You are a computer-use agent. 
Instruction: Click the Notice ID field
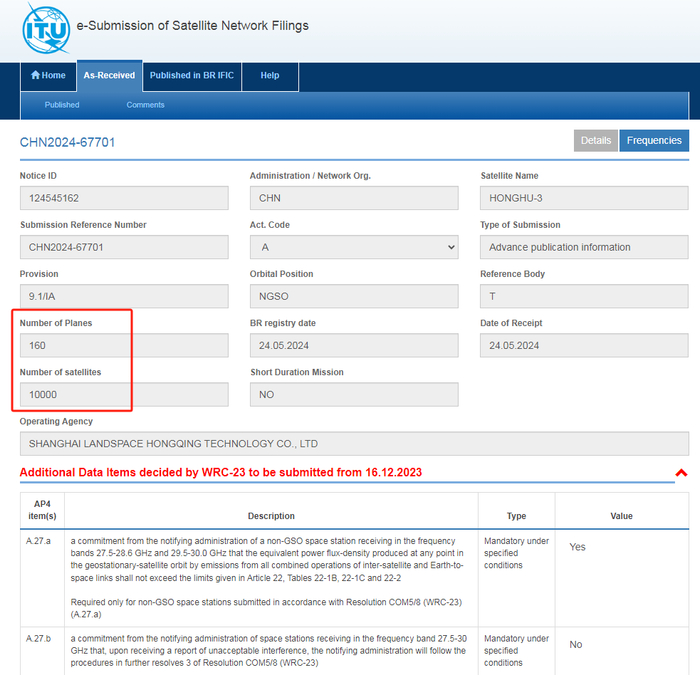[124, 198]
